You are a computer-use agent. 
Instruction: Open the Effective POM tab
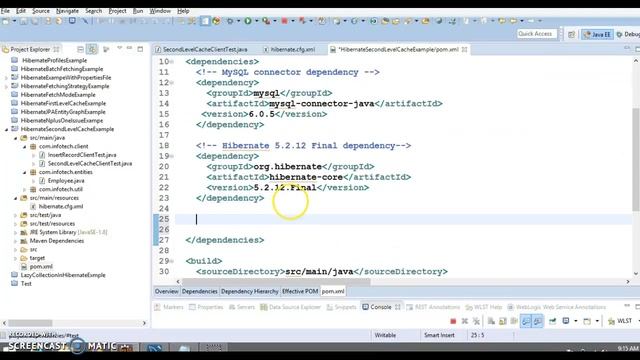(x=300, y=291)
